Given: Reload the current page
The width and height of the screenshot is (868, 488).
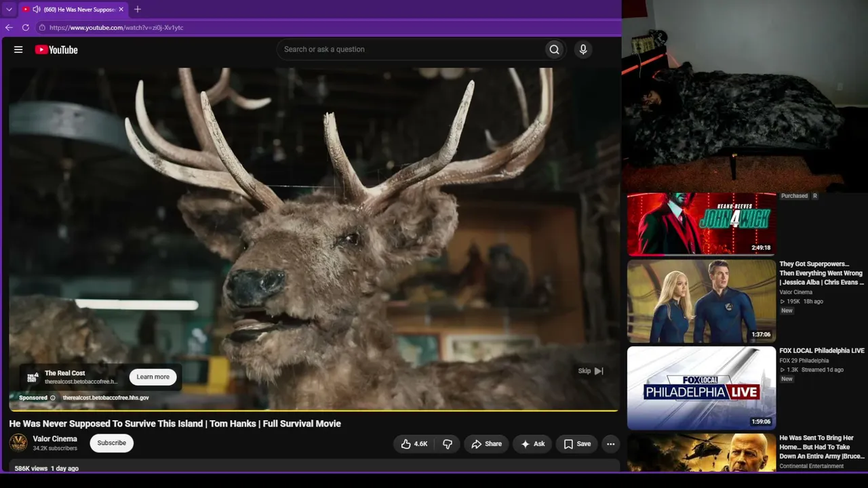Looking at the screenshot, I should tap(26, 28).
